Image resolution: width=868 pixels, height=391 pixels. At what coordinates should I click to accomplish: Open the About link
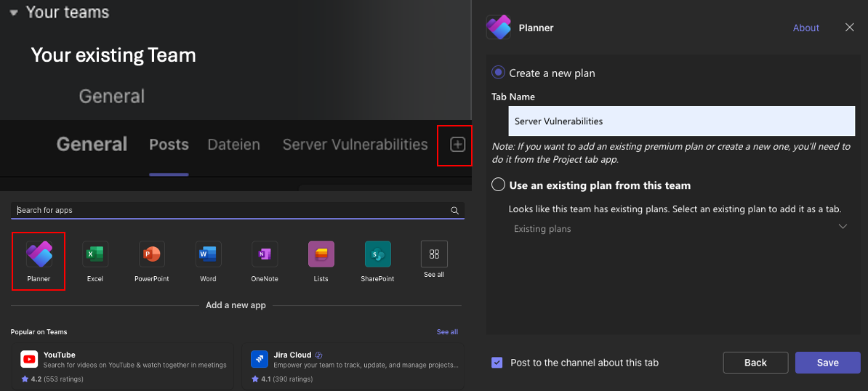(x=806, y=28)
